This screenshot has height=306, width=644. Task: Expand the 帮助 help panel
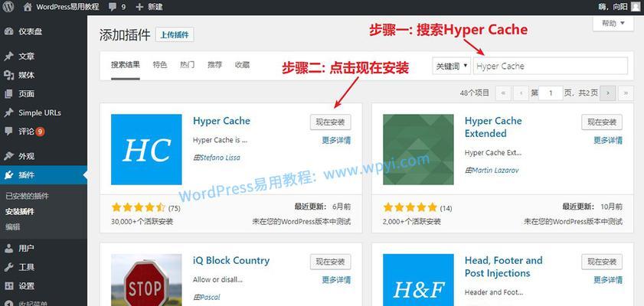coord(613,24)
